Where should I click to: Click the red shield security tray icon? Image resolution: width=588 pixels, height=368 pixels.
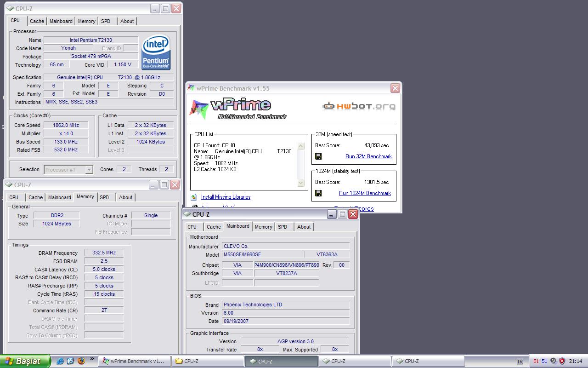pyautogui.click(x=562, y=361)
